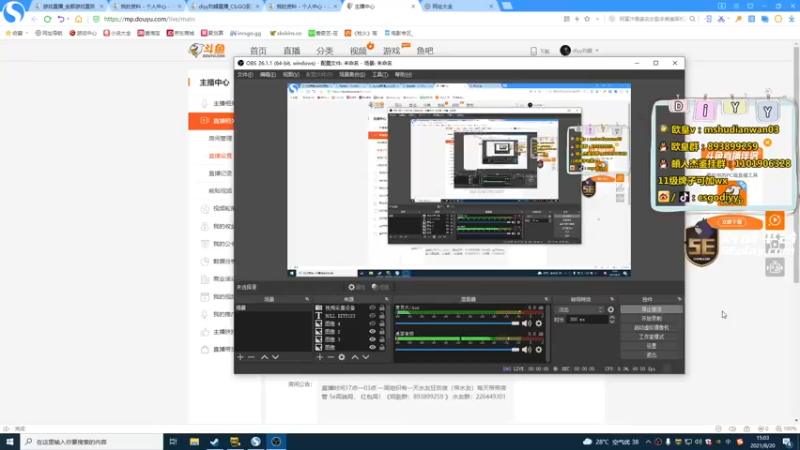This screenshot has width=800, height=450.
Task: Open transition properties gear icon
Action: [x=611, y=310]
